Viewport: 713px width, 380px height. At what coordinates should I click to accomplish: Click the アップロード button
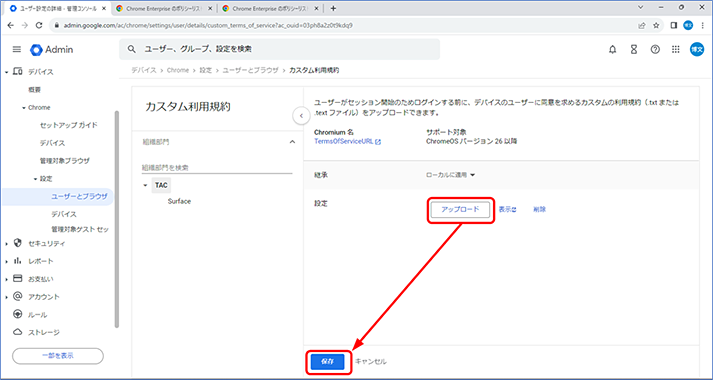[x=460, y=210]
